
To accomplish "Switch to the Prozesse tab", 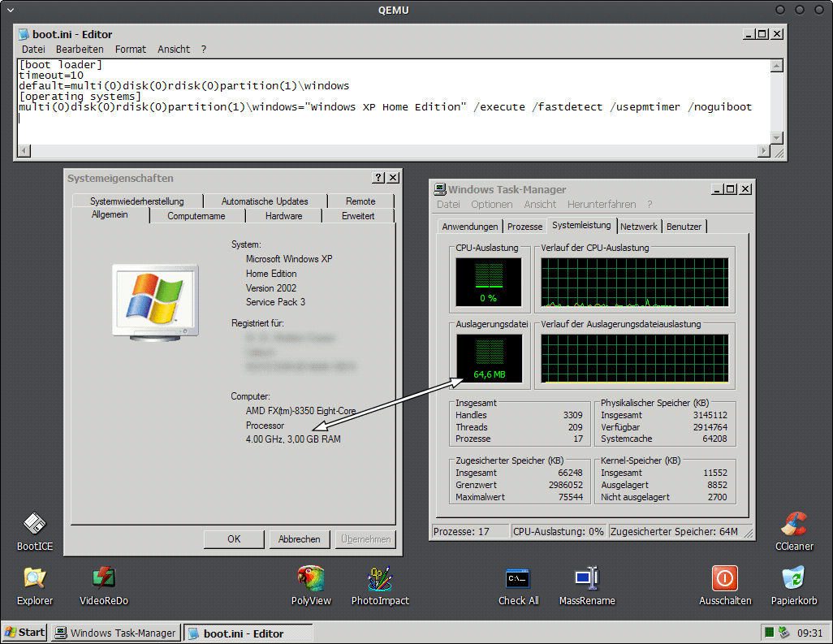I will tap(524, 227).
